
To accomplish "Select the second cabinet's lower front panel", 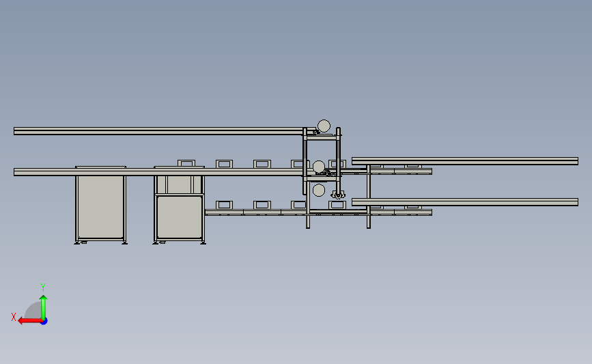I will (x=180, y=217).
